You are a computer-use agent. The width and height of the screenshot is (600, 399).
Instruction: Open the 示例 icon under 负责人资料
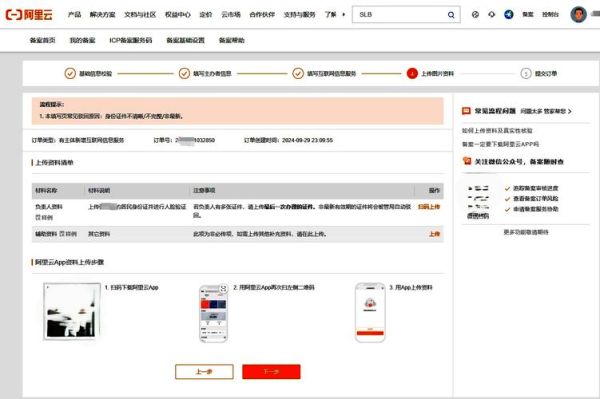coord(38,217)
